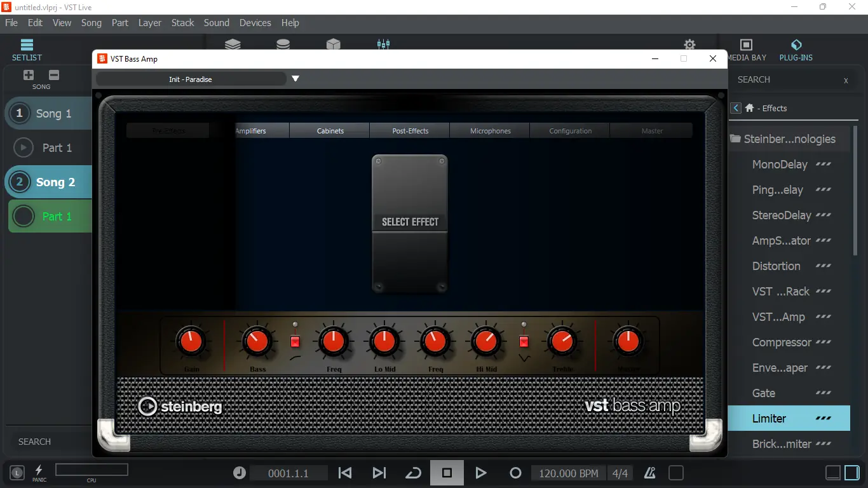Toggle the L button in the bottom left

pos(17,472)
